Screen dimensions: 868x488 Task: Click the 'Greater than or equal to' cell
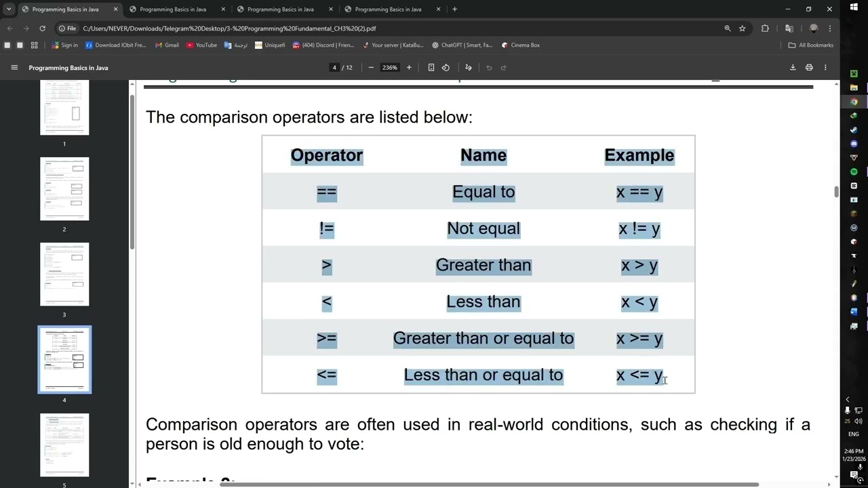coord(484,338)
